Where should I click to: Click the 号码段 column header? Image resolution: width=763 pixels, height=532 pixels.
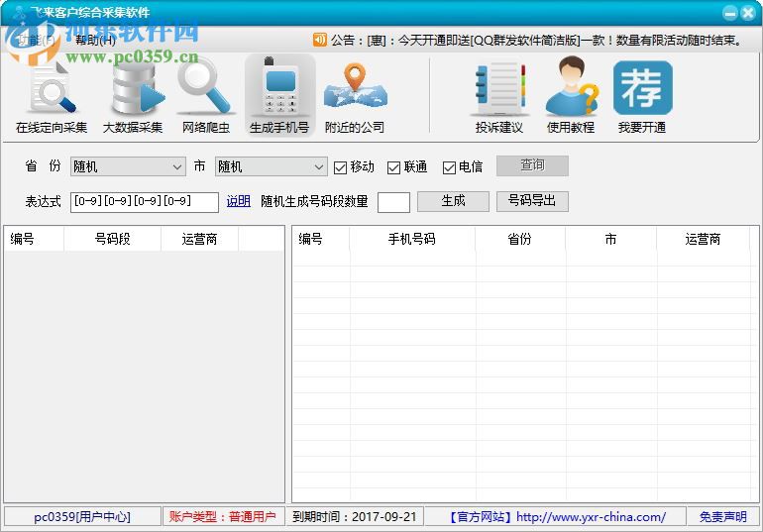click(112, 239)
